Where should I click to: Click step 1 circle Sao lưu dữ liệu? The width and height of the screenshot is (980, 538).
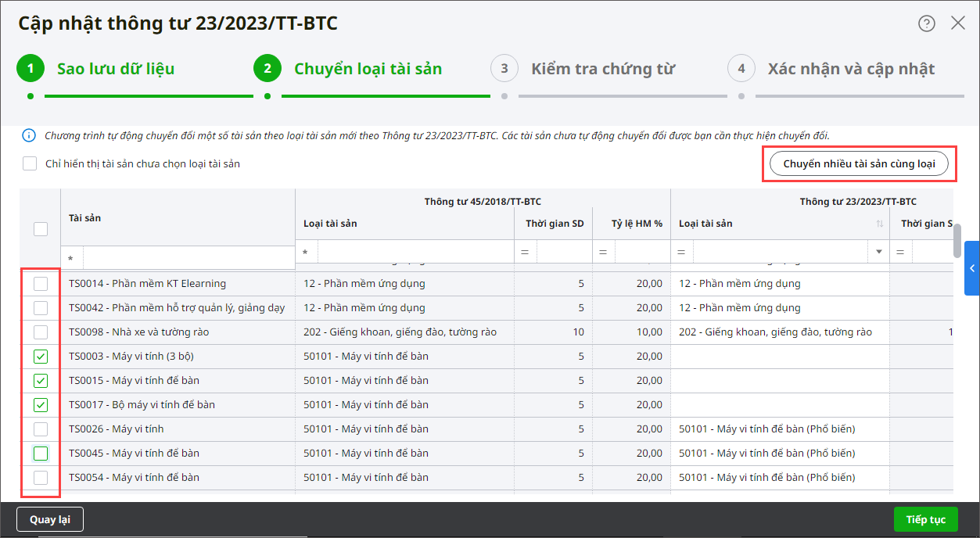[31, 69]
